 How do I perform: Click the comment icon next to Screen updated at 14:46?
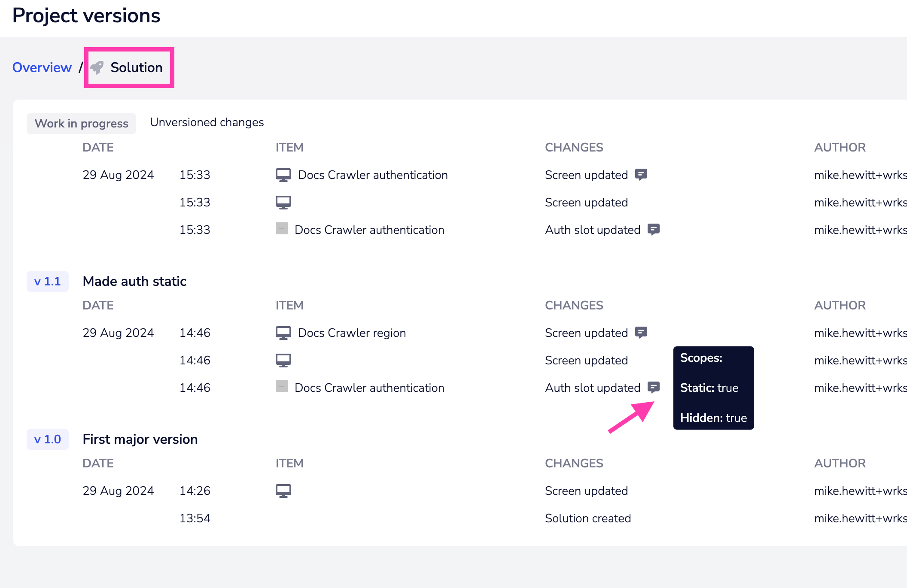point(642,332)
